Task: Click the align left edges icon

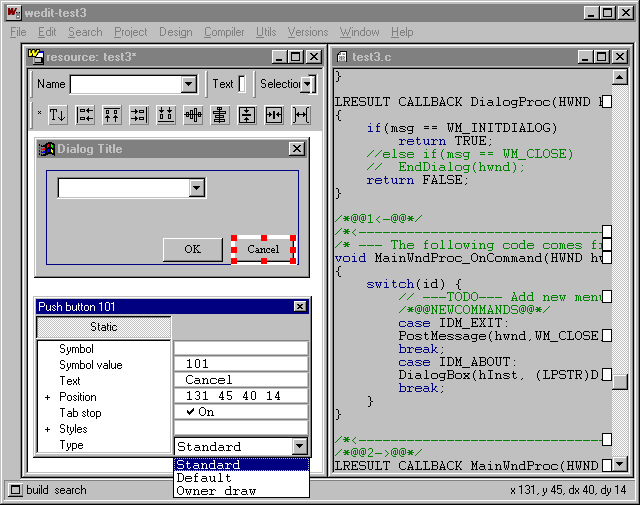Action: tap(85, 115)
